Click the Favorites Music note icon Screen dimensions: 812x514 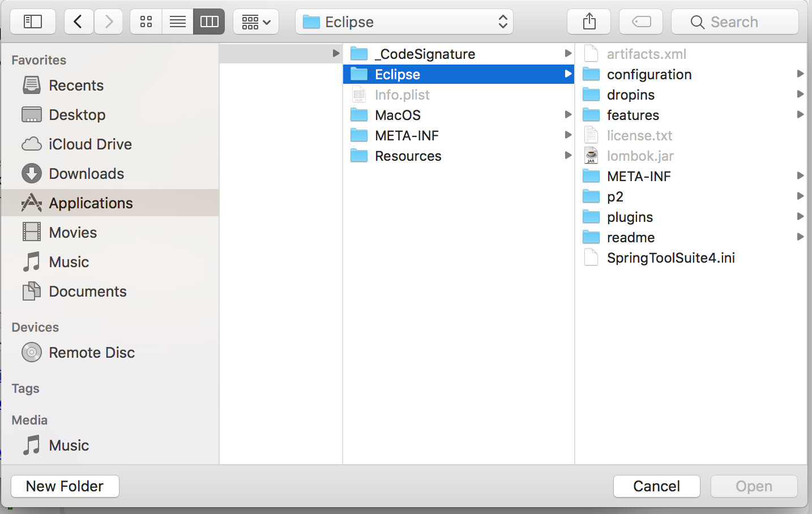click(x=32, y=262)
